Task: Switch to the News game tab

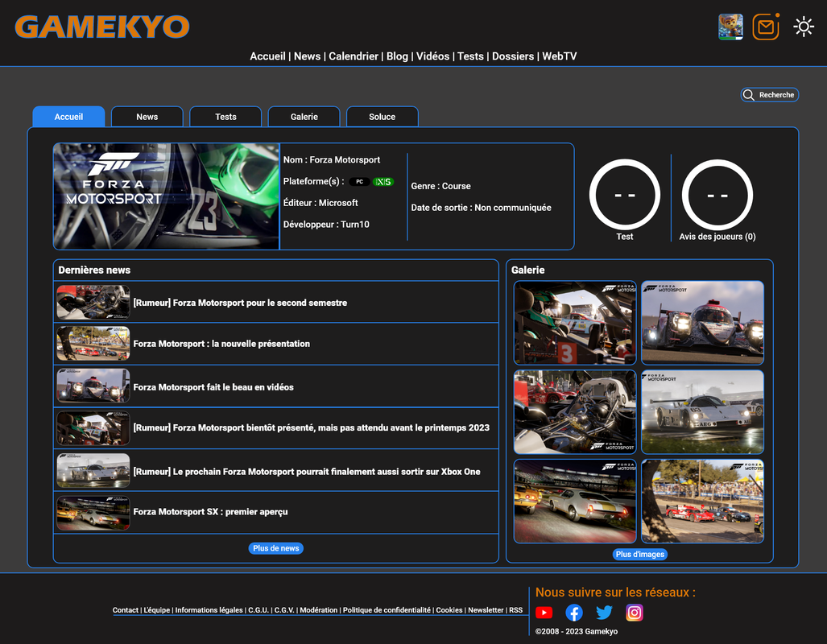Action: (147, 117)
